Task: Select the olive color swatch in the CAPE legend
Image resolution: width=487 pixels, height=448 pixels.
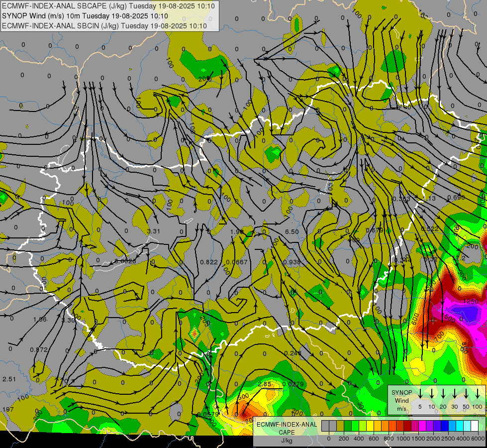Action: pos(340,426)
